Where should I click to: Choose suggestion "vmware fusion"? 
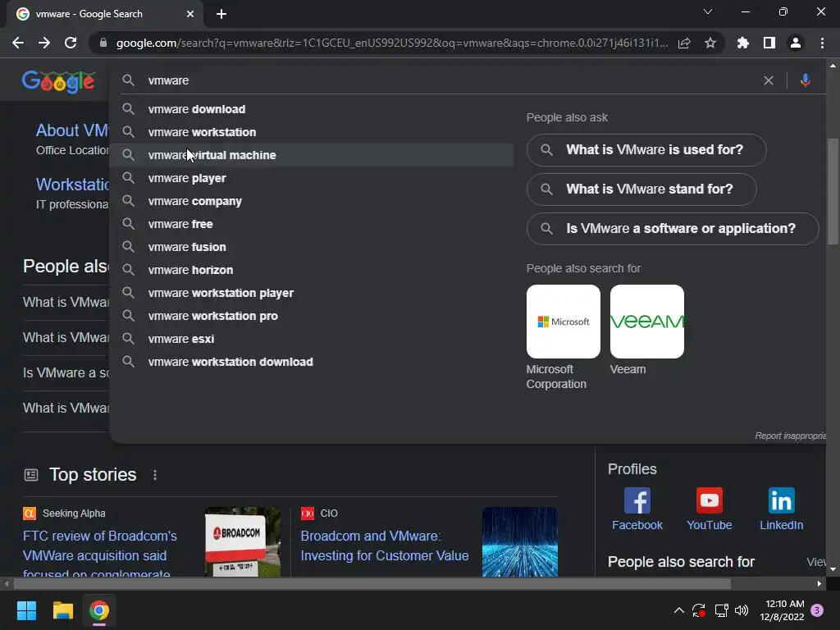[x=311, y=248]
